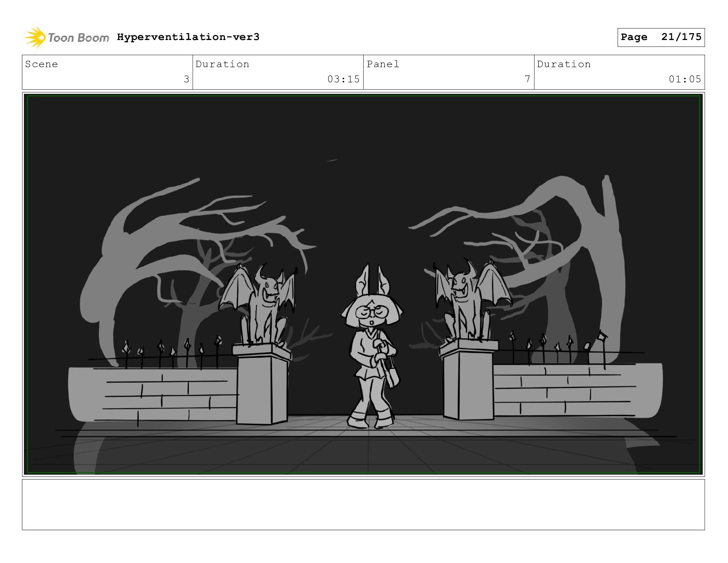
Task: Select the panel duration value '01:05'
Action: [685, 79]
